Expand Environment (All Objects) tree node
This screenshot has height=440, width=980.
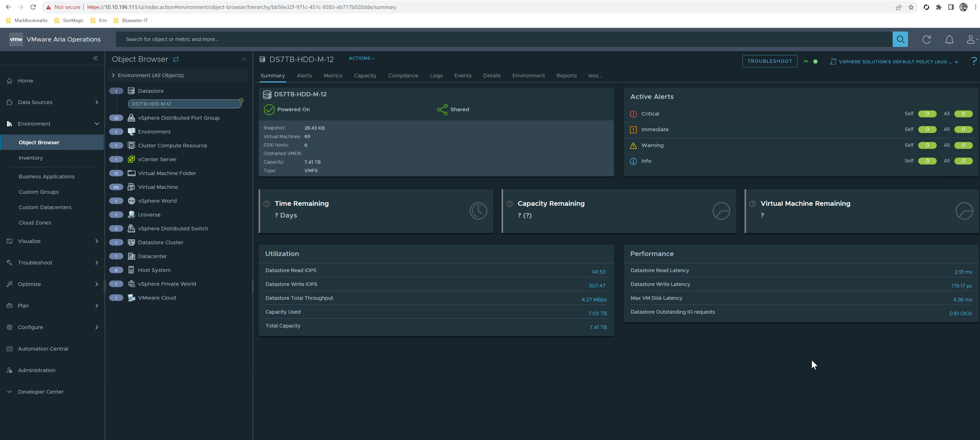(x=113, y=75)
